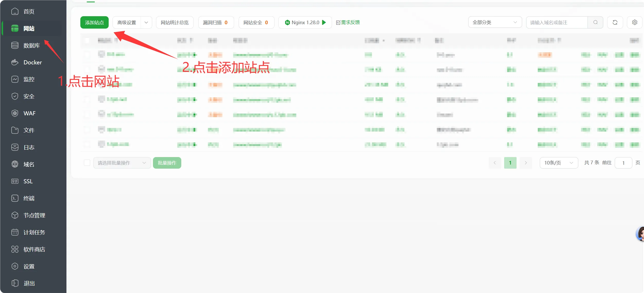This screenshot has width=644, height=293.
Task: Tick the select-all checkbox next to 批量操作
Action: [87, 162]
